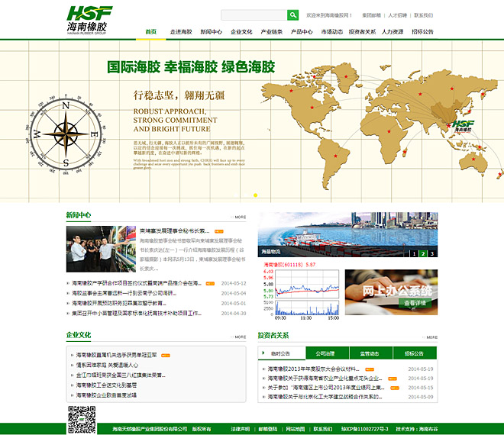Scan the QR code image in footer

click(82, 420)
